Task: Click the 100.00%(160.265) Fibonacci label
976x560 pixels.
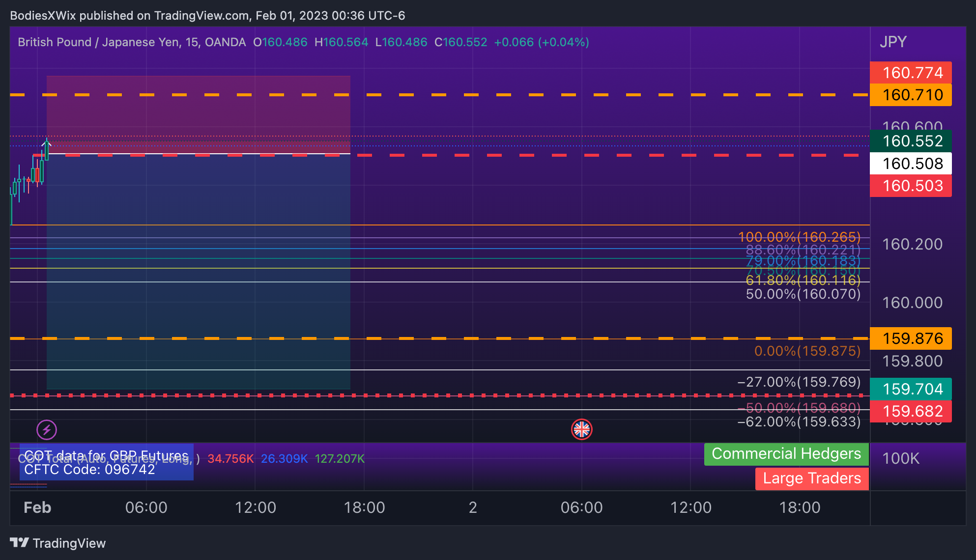Action: [x=799, y=237]
